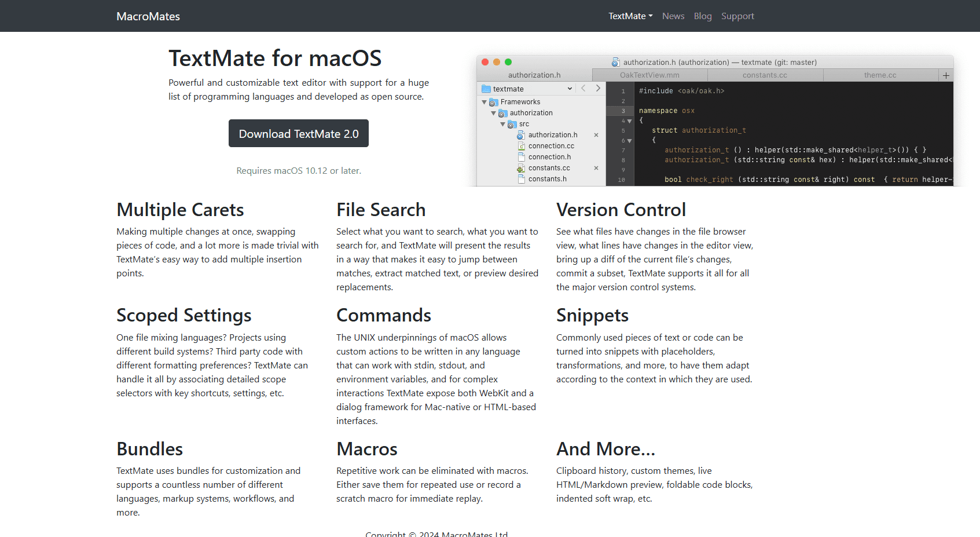Open a new tab with the plus icon
This screenshot has height=537, width=980.
pos(946,75)
